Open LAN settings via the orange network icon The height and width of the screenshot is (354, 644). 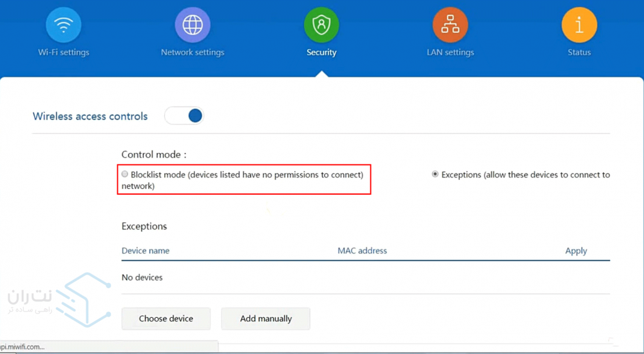tap(450, 26)
